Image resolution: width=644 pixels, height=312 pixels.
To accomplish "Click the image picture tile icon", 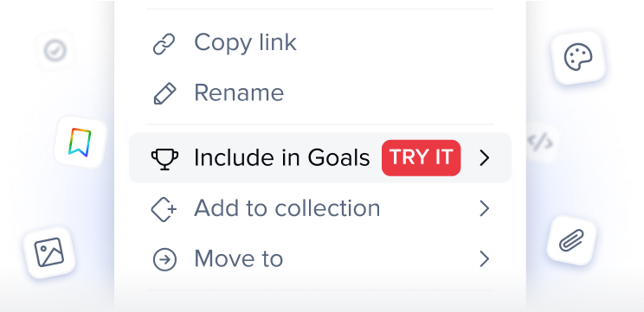I will (x=49, y=252).
